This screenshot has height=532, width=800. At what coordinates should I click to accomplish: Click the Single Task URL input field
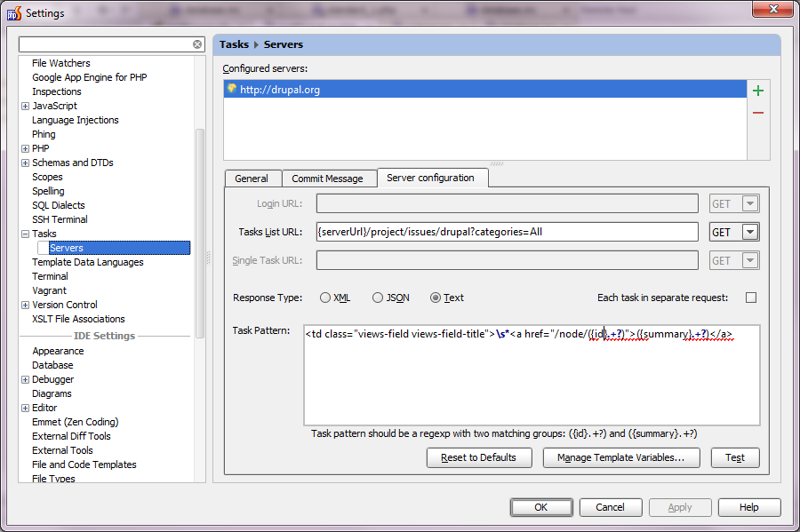[508, 260]
